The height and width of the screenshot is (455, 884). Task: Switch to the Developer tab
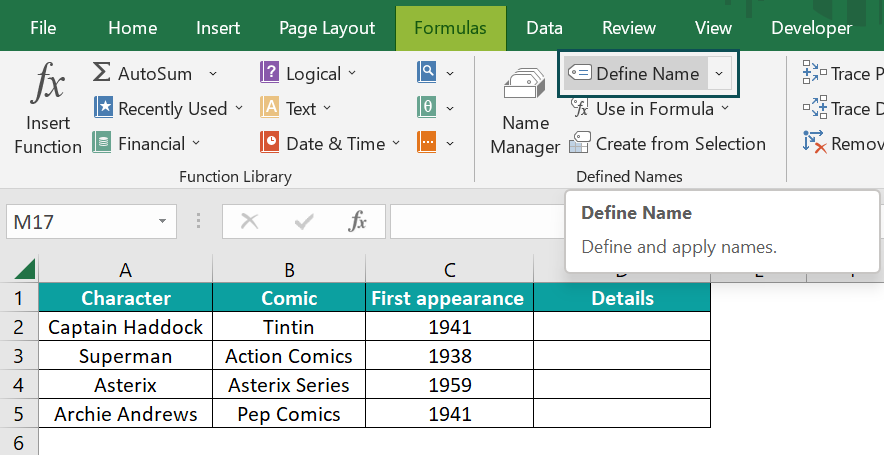[811, 28]
